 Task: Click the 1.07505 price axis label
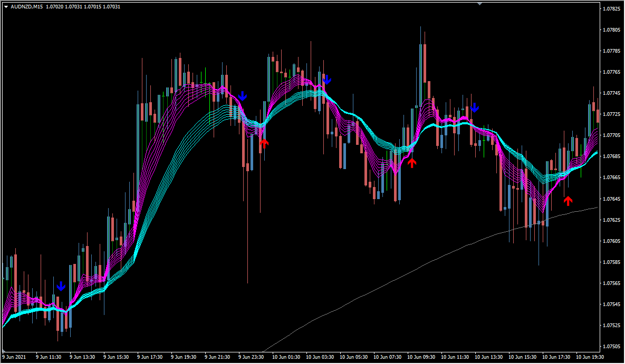point(612,347)
